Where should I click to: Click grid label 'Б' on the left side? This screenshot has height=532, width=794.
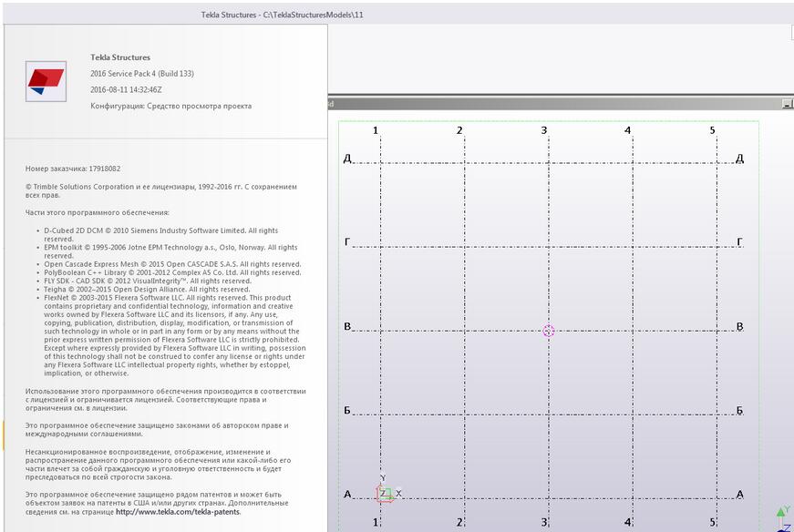tap(347, 410)
